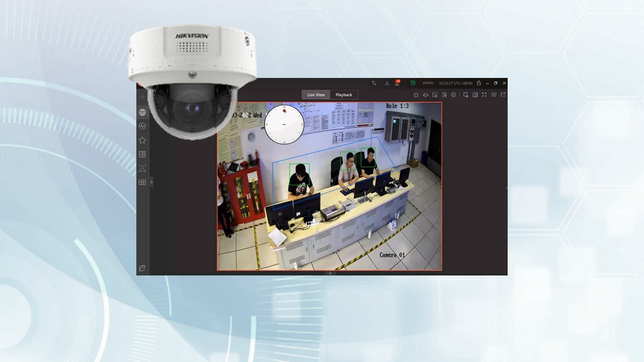Click the refresh icon at sidebar bottom
The width and height of the screenshot is (644, 362).
click(142, 268)
